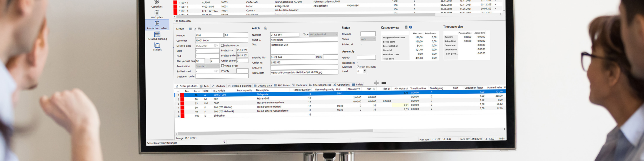Screen dimensions: 644x161
Task: Open Production orders in the sidebar
Action: point(157,25)
